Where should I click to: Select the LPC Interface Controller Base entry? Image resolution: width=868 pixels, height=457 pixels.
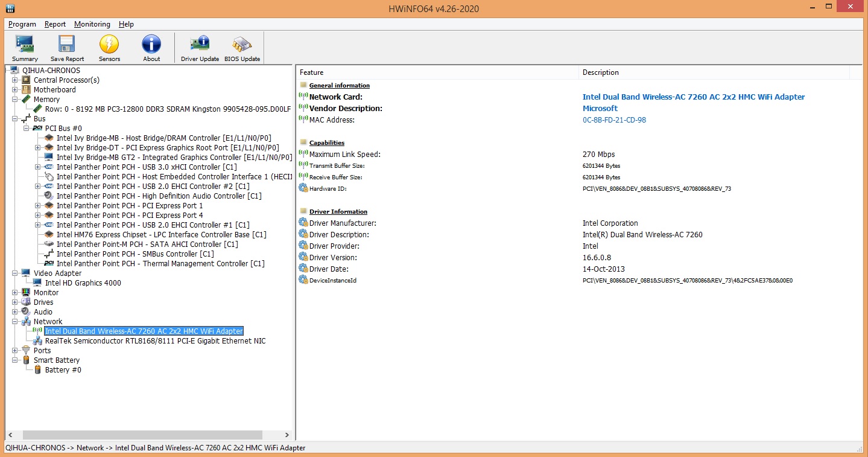tap(162, 234)
